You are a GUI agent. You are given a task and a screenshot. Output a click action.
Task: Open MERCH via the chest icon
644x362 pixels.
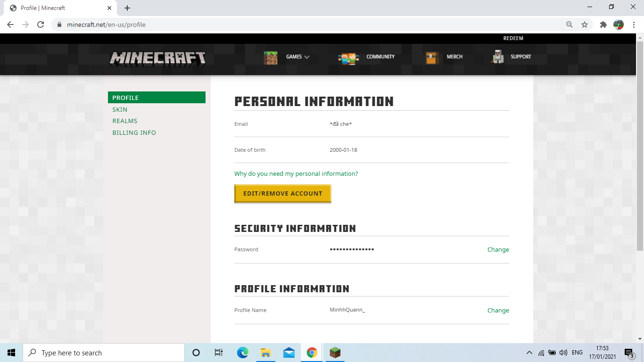432,58
